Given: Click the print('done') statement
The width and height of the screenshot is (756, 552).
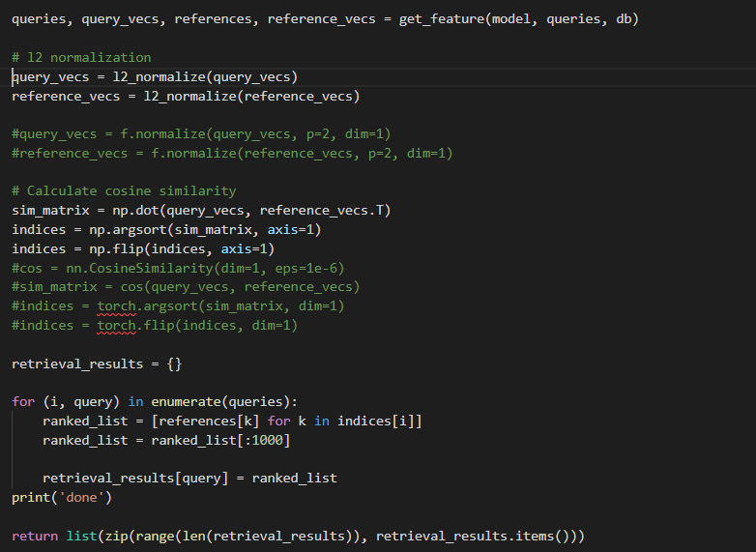Looking at the screenshot, I should point(62,497).
